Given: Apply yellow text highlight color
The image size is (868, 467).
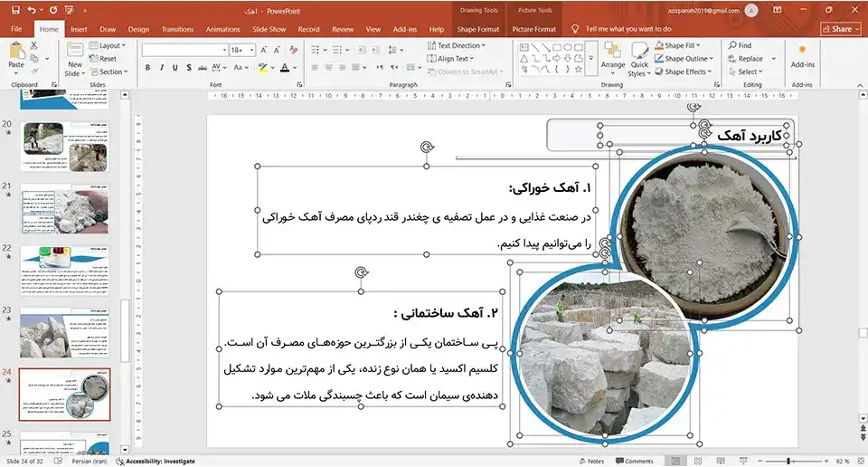Looking at the screenshot, I should coord(262,68).
